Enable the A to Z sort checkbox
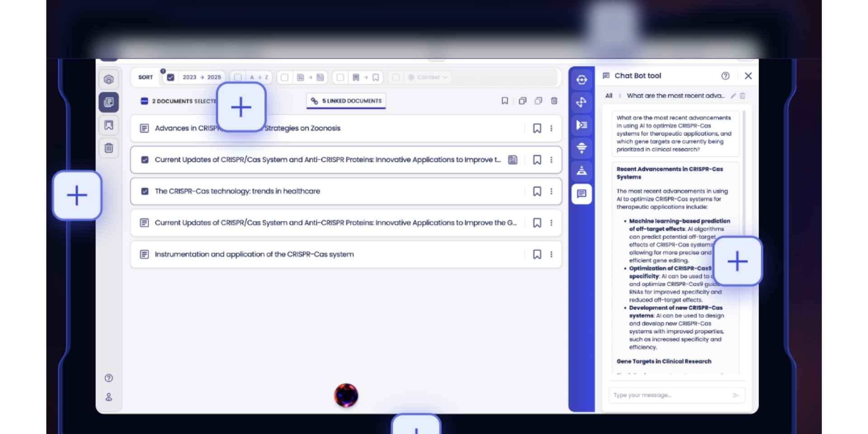Image resolution: width=868 pixels, height=434 pixels. click(x=238, y=77)
